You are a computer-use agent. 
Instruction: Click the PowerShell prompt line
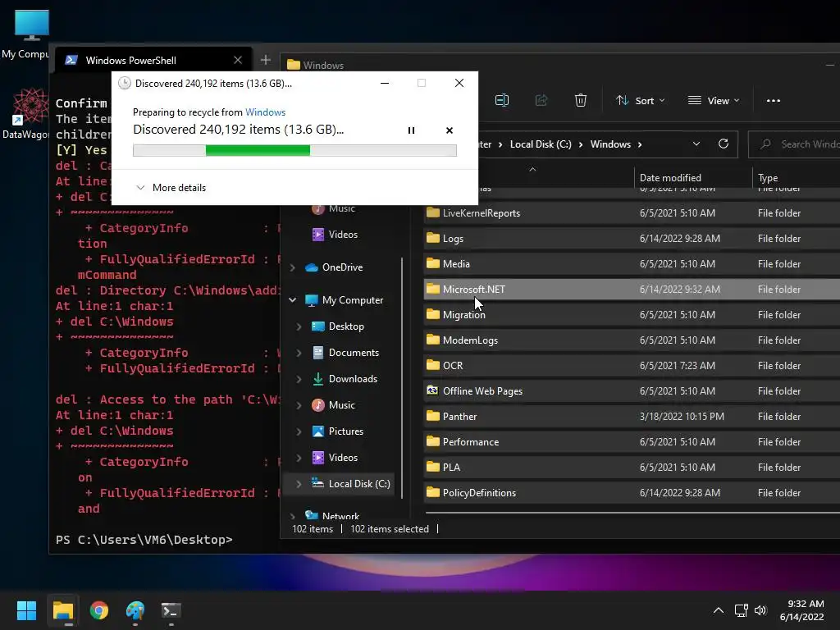[144, 540]
